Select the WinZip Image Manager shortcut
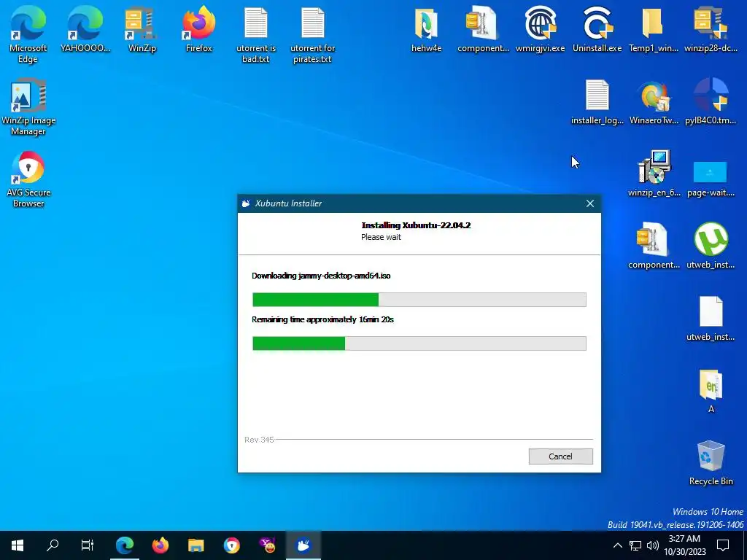747x560 pixels. pos(28,108)
